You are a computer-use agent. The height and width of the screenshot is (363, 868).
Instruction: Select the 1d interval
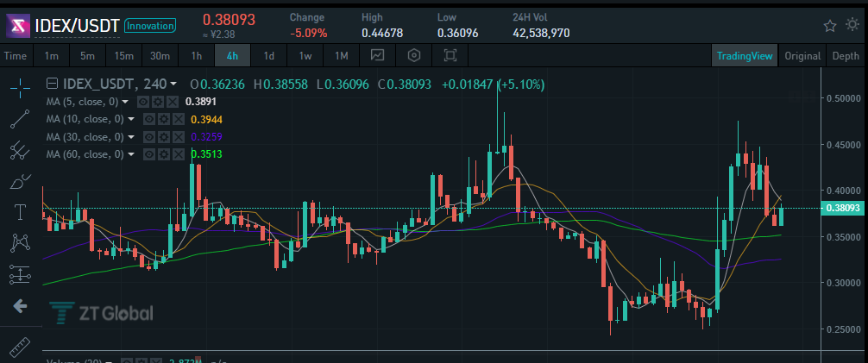click(269, 55)
